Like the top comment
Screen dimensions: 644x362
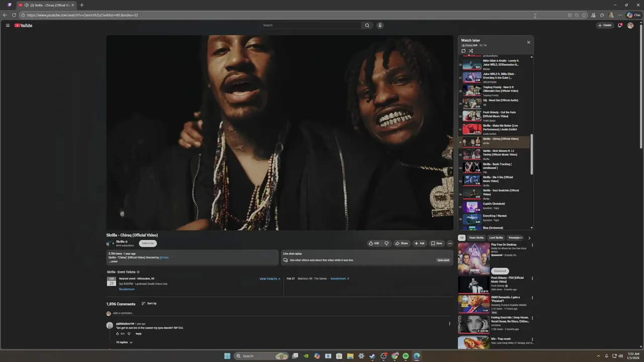coord(118,334)
